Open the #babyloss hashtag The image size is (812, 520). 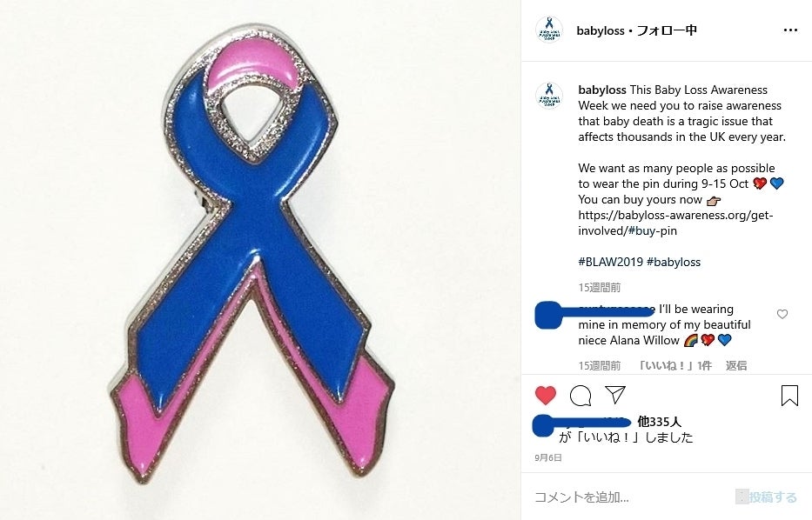pyautogui.click(x=674, y=262)
